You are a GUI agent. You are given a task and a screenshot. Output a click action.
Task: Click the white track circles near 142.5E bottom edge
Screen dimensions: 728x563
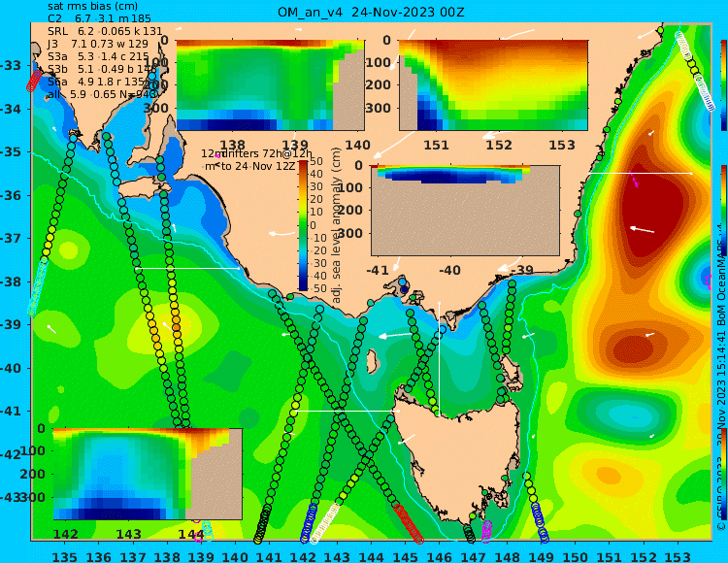[324, 523]
